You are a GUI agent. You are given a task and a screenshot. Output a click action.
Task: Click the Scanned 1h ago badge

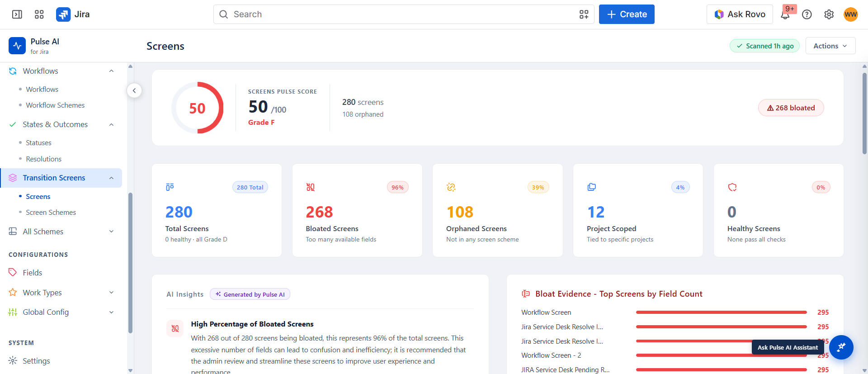pyautogui.click(x=765, y=46)
